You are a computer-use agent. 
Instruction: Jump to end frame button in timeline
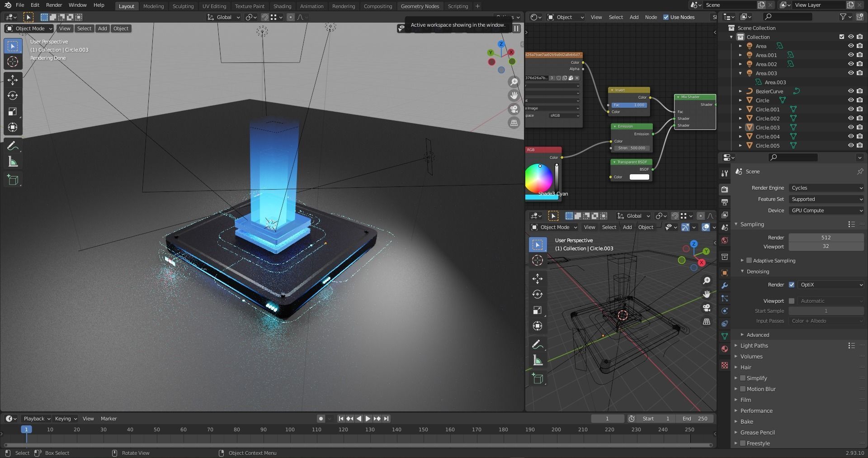386,419
